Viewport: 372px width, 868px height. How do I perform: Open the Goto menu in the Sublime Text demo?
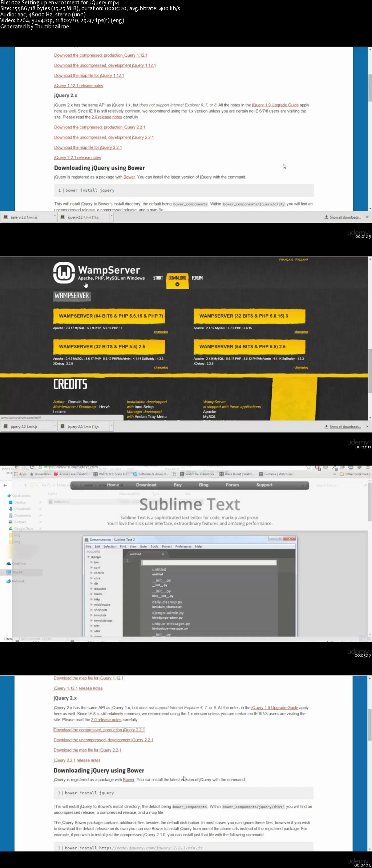click(143, 547)
